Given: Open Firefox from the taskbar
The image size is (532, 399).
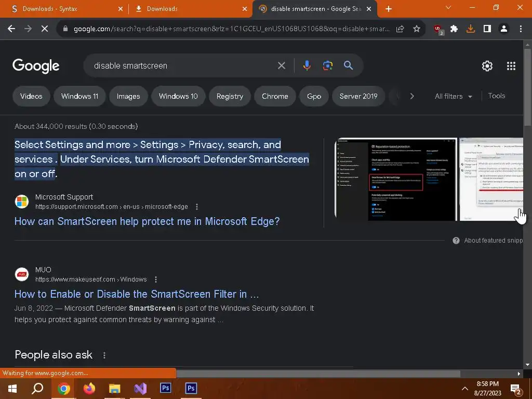Looking at the screenshot, I should [89, 389].
